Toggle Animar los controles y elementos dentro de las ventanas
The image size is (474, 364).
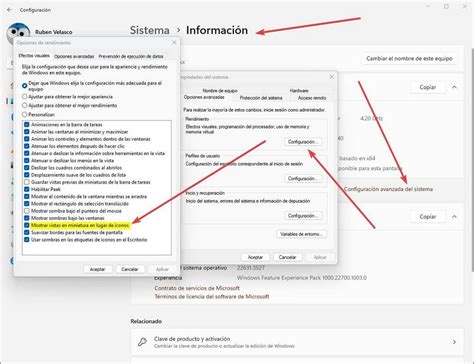(x=27, y=139)
